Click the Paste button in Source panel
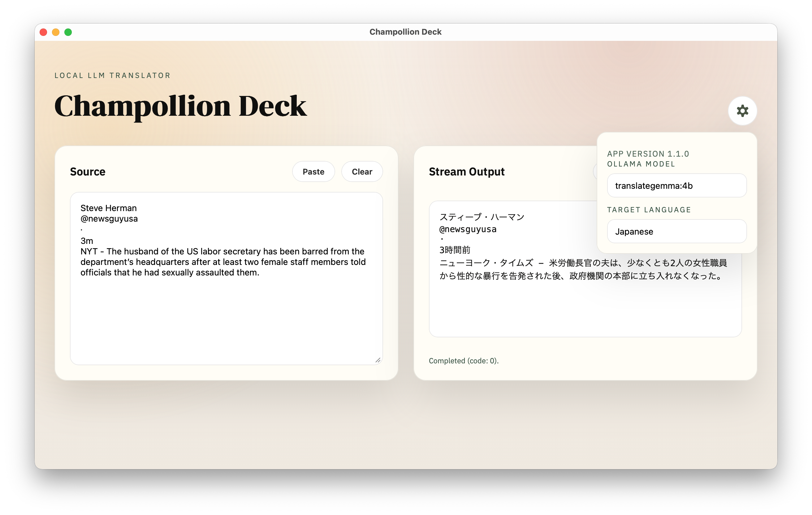This screenshot has height=515, width=812. pyautogui.click(x=313, y=171)
